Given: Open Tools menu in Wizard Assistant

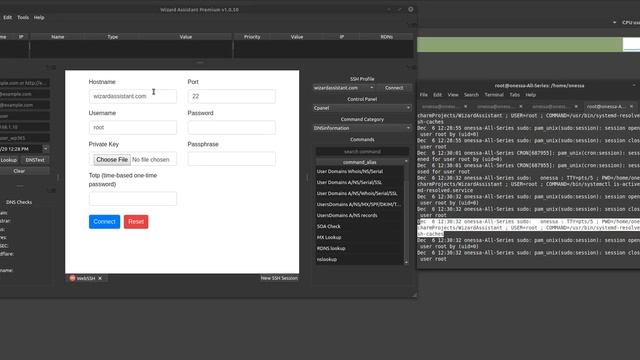Looking at the screenshot, I should [23, 18].
